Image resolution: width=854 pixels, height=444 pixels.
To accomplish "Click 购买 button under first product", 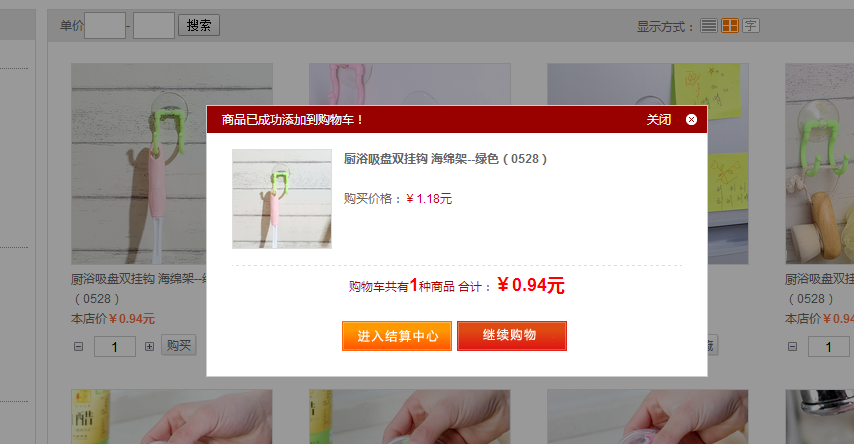I will point(179,345).
